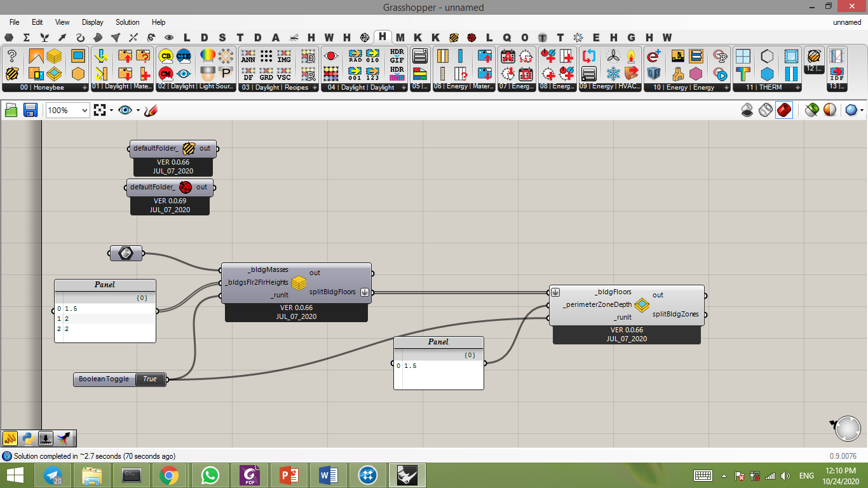Select the snowflake icon in Energy HVAC panel
Viewport: 868px width, 488px height.
613,73
